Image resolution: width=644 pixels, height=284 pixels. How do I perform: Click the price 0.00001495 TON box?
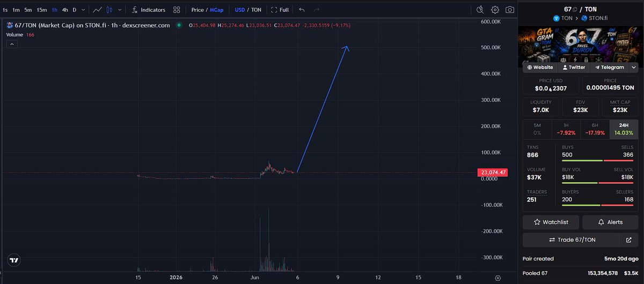610,85
